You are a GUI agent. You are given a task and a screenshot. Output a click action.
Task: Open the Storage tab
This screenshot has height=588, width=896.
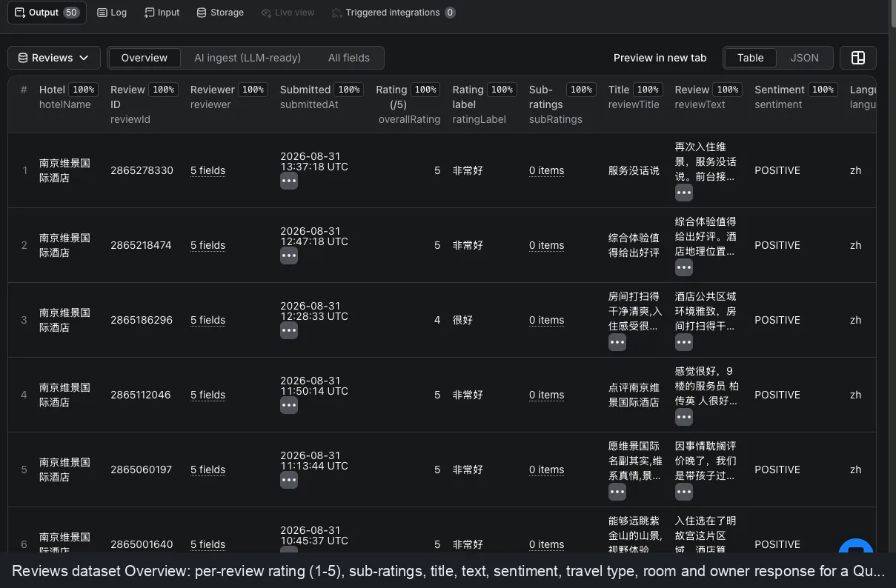coord(220,13)
